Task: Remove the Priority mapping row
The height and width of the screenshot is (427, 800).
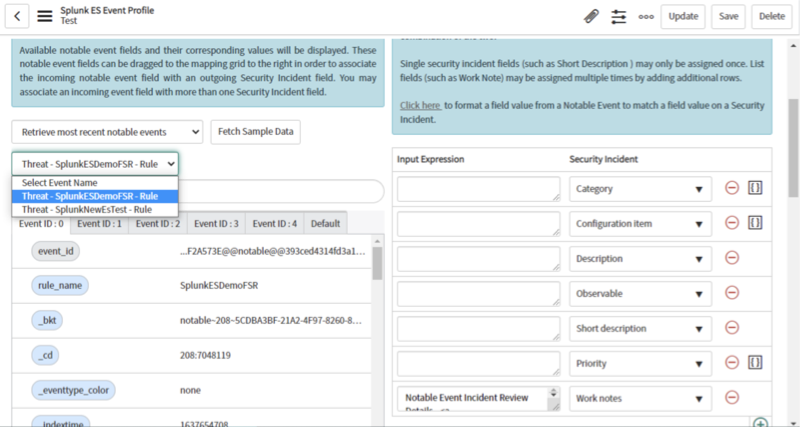Action: 732,363
